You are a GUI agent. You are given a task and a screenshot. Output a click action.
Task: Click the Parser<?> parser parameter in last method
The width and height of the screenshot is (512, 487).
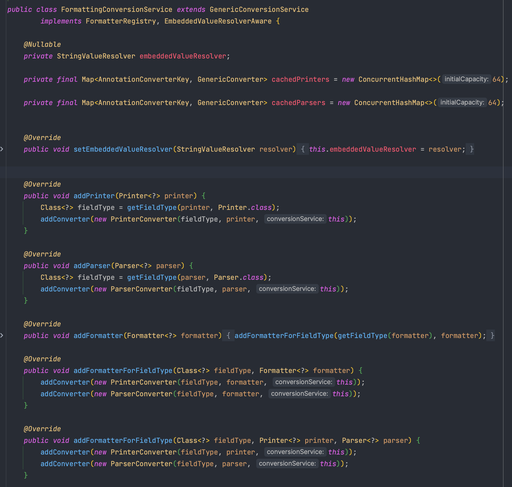[x=375, y=440]
